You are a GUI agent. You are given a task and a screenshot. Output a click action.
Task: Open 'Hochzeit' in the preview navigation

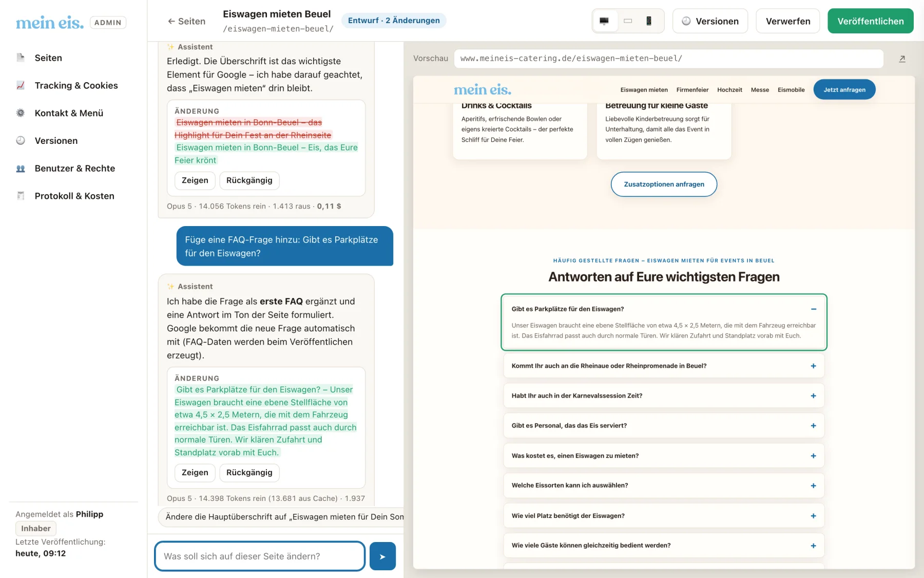point(729,90)
